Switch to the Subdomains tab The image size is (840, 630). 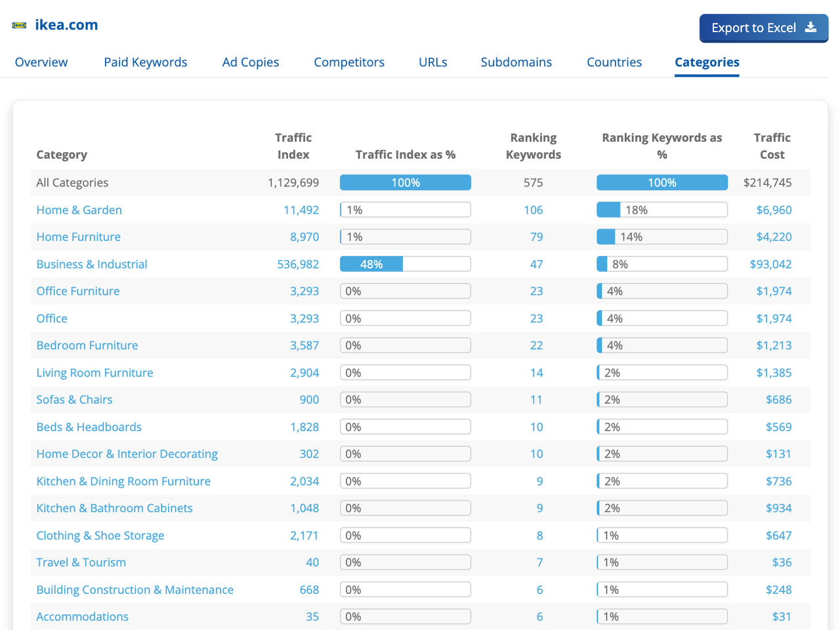[x=516, y=62]
